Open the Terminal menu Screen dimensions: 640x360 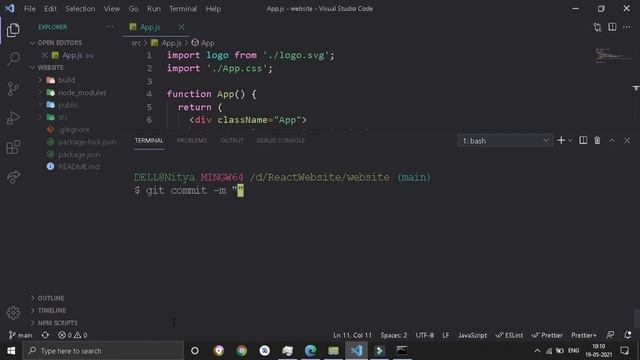coord(183,9)
